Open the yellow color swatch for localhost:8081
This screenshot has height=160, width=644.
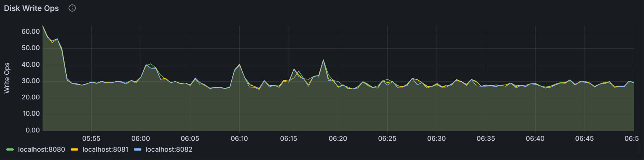pos(75,149)
